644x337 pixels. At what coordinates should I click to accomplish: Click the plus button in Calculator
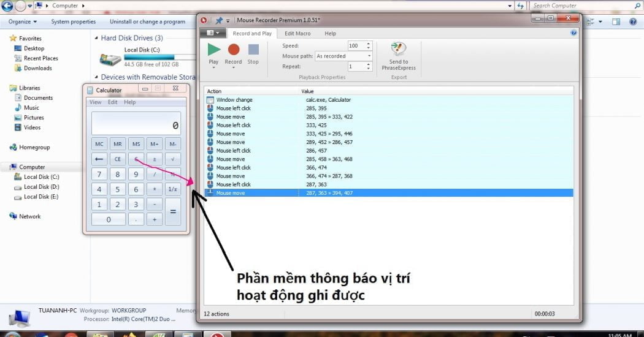coord(155,219)
